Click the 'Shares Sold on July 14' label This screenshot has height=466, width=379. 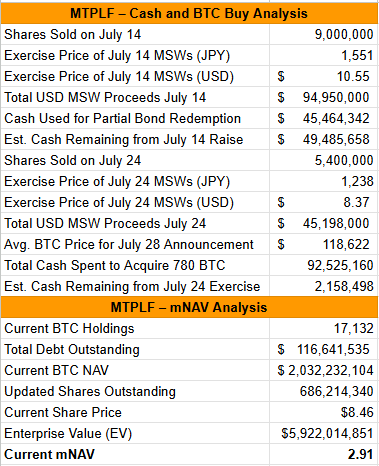(x=73, y=35)
